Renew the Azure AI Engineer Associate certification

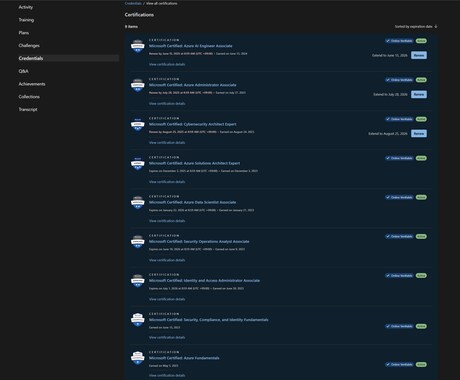419,55
